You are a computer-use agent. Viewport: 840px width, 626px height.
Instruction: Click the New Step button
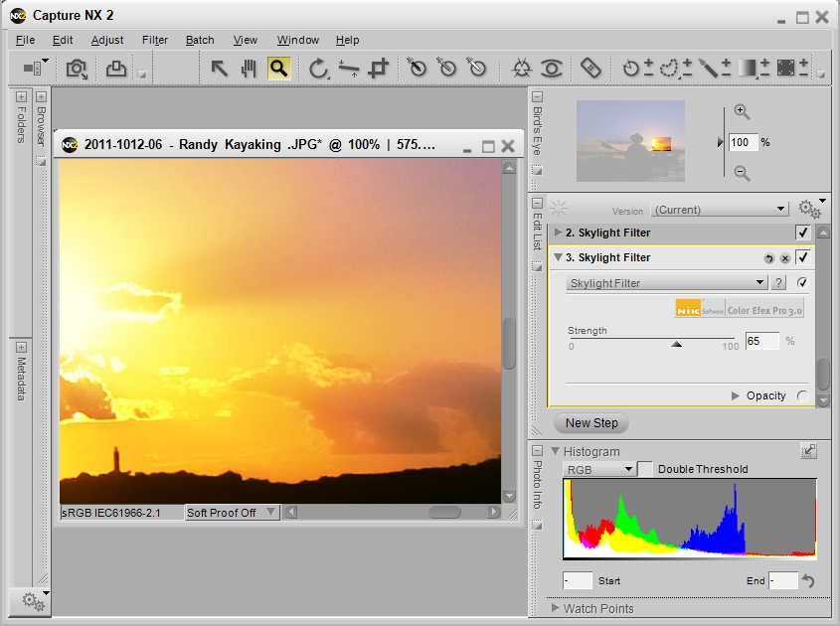tap(590, 423)
